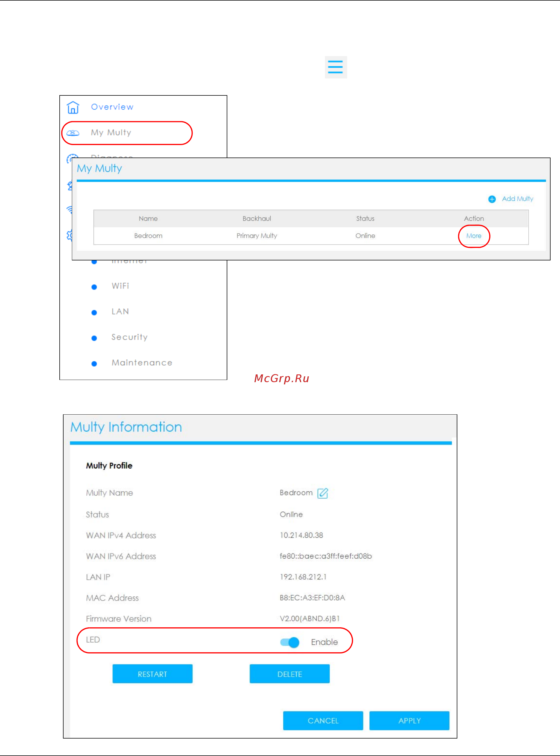Toggle the LED Enable switch
This screenshot has height=756, width=560.
(x=290, y=642)
